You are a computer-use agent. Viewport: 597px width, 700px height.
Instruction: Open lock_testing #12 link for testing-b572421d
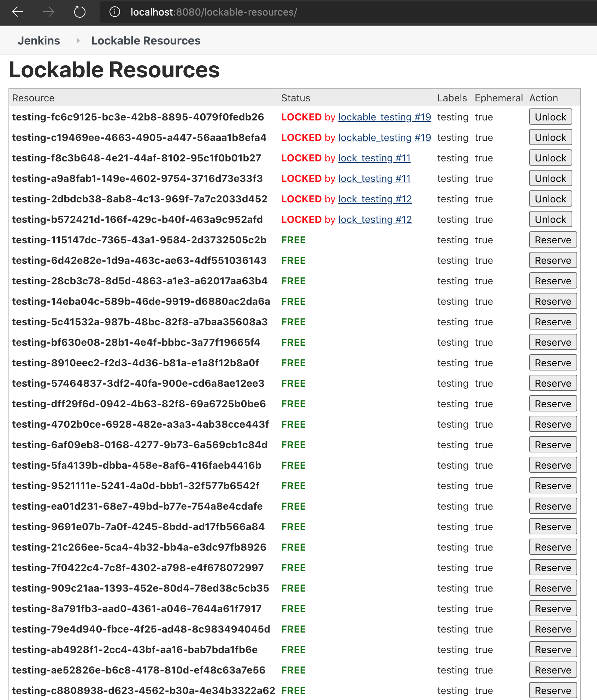tap(375, 219)
